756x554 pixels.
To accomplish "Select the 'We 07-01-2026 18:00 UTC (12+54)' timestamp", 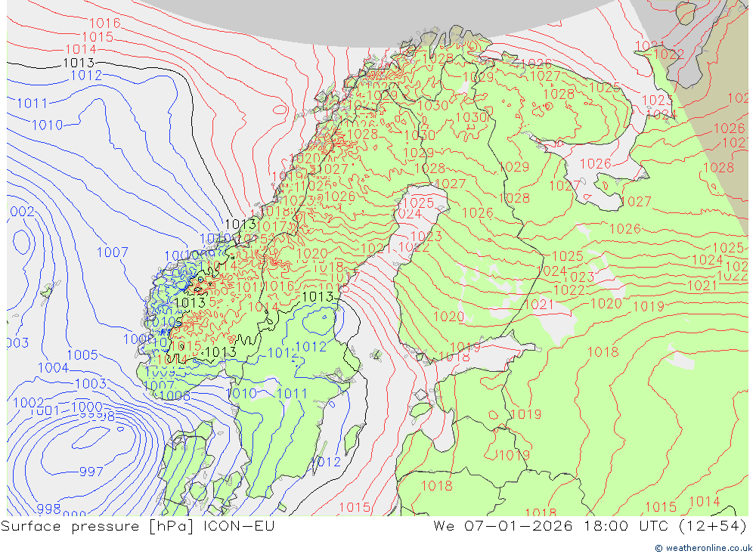I will click(590, 525).
